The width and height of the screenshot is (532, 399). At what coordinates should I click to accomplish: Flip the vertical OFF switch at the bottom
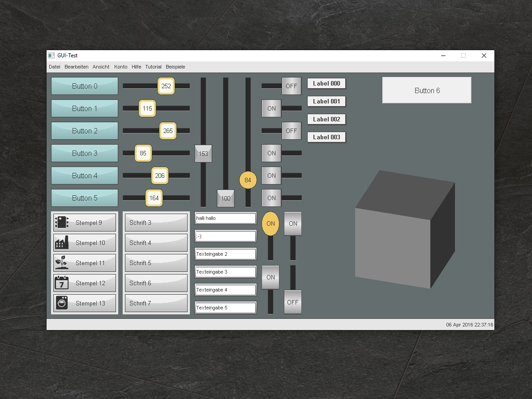point(292,302)
